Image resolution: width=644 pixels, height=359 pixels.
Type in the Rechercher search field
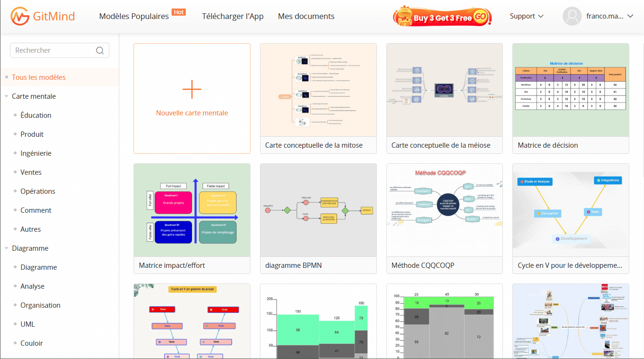point(52,50)
